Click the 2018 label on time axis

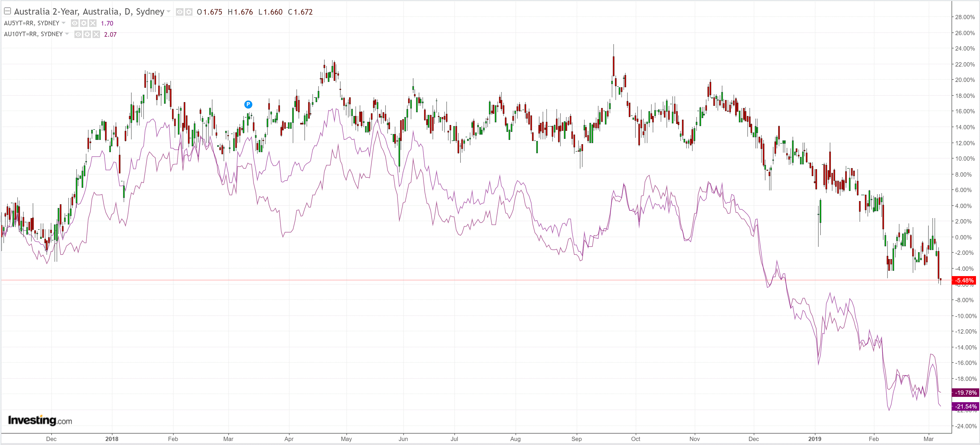(112, 439)
